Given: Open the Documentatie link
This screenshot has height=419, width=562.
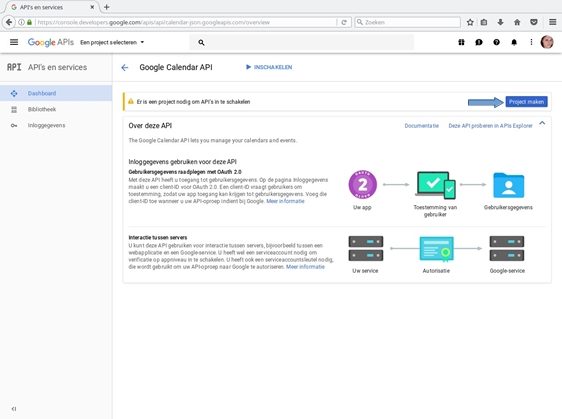Looking at the screenshot, I should (422, 126).
